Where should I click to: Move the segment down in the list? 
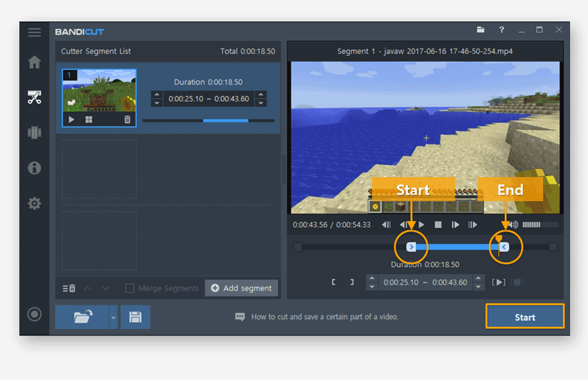106,288
